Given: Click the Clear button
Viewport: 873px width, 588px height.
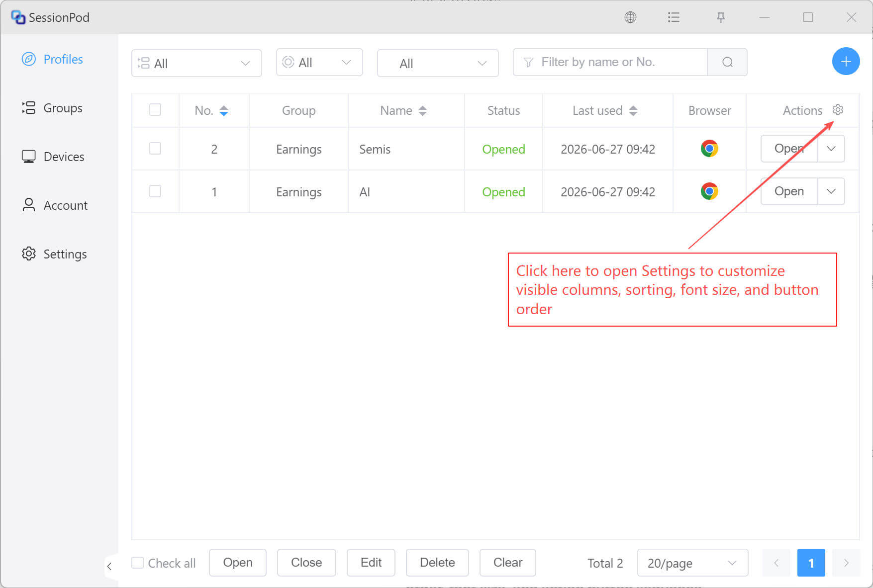Looking at the screenshot, I should (508, 563).
